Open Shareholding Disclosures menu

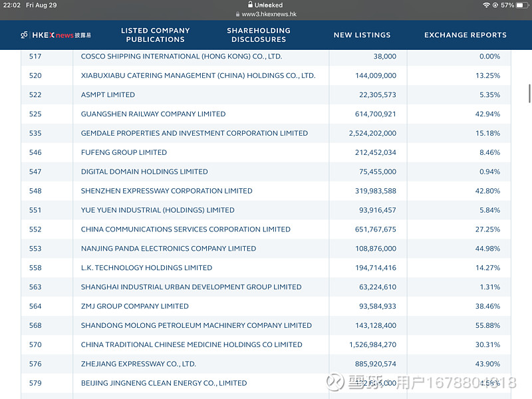point(259,35)
